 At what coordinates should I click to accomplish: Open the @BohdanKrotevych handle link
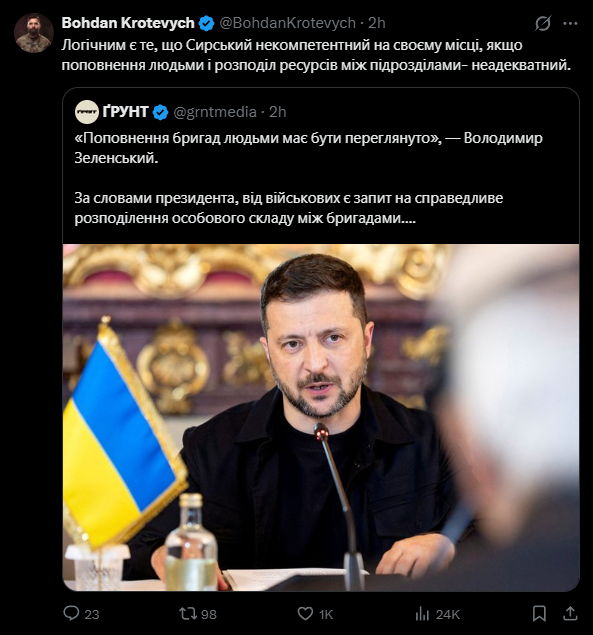point(288,23)
